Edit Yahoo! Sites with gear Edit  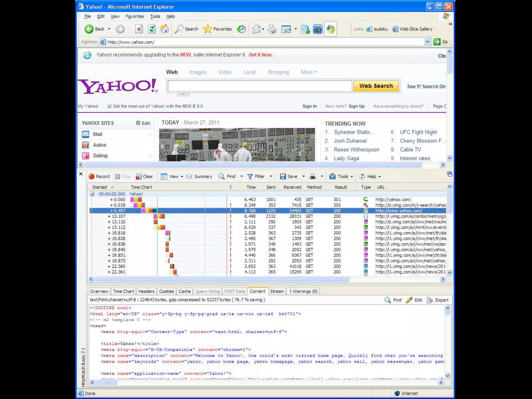click(x=143, y=123)
